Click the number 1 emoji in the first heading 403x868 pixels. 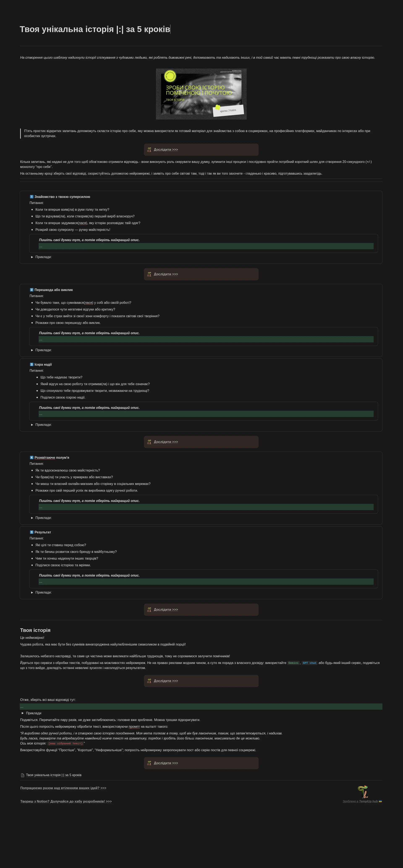pos(32,197)
